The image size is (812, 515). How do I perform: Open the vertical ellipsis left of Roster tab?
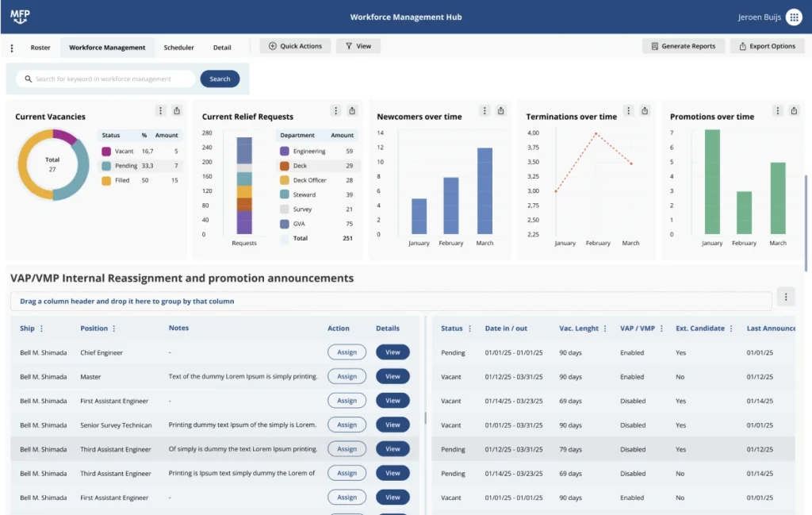[x=11, y=48]
